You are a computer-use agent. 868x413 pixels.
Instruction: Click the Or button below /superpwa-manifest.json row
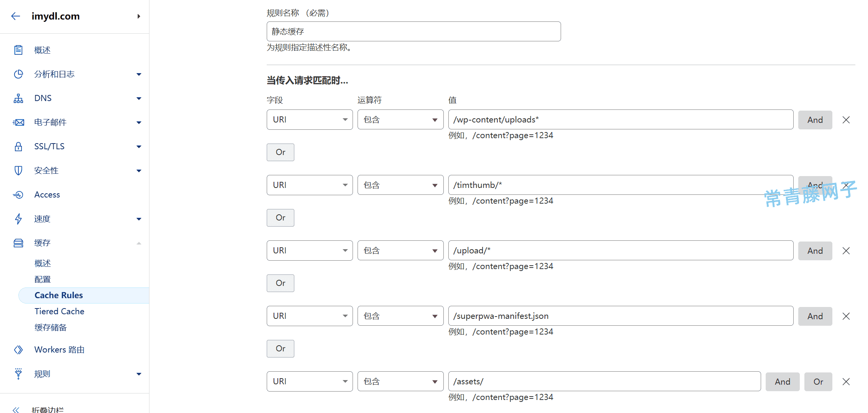[281, 349]
